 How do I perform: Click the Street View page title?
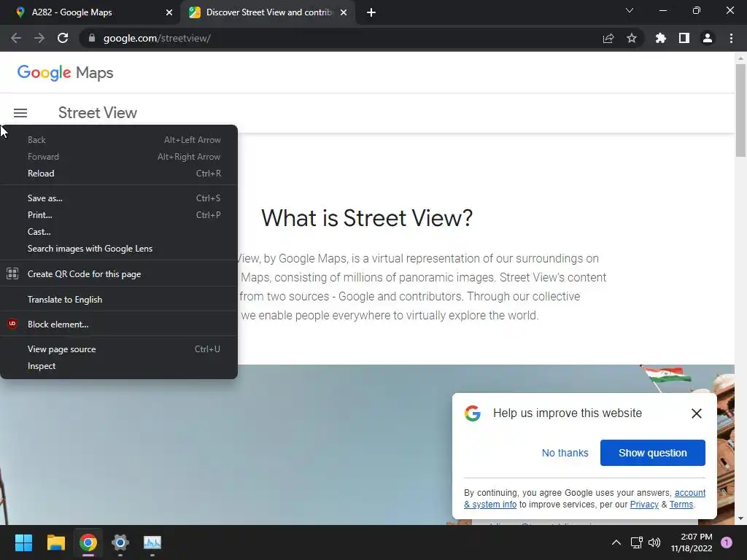point(98,113)
